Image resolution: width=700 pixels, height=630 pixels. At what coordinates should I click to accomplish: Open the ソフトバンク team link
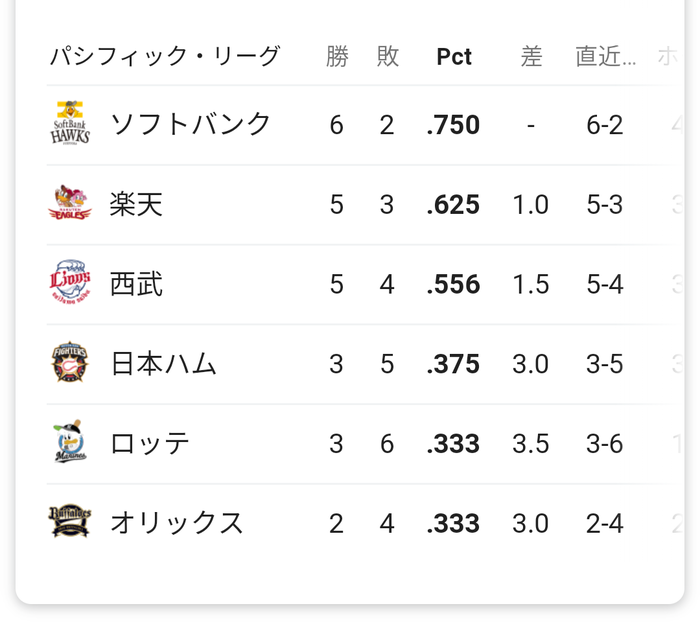[190, 124]
